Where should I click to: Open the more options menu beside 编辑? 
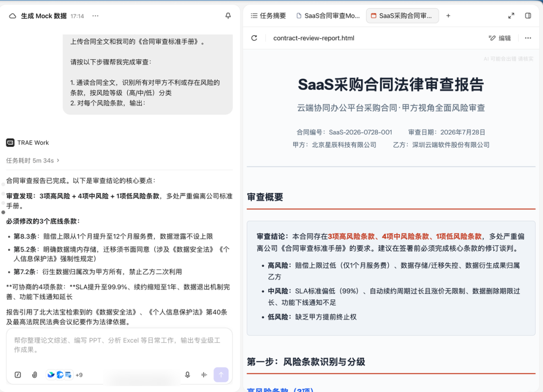click(528, 38)
